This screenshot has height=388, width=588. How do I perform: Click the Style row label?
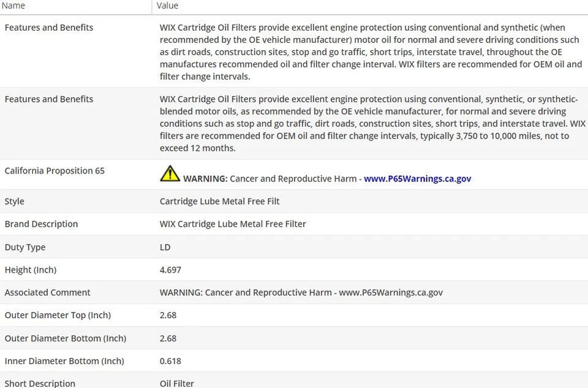[x=14, y=202]
